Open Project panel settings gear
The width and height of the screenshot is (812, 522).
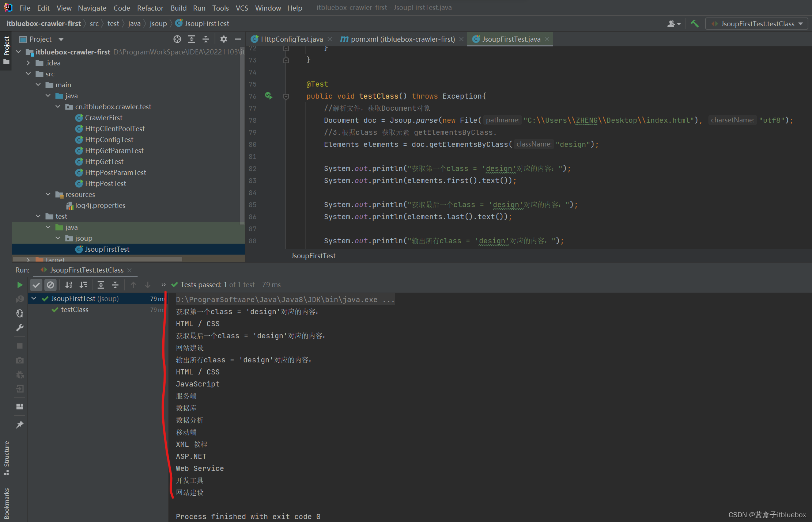224,39
